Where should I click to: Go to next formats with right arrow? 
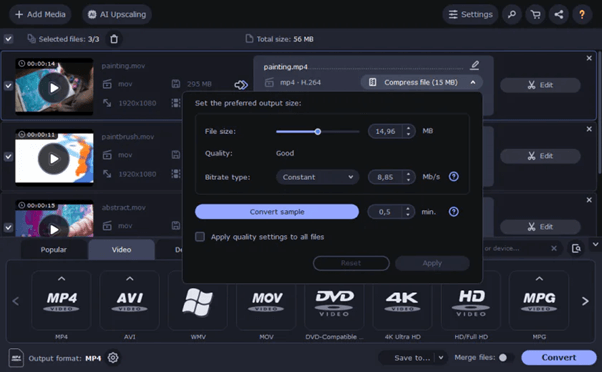(x=585, y=301)
